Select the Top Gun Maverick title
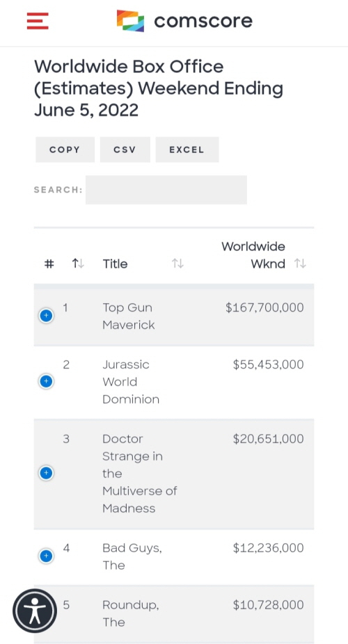This screenshot has height=644, width=348. [x=129, y=316]
